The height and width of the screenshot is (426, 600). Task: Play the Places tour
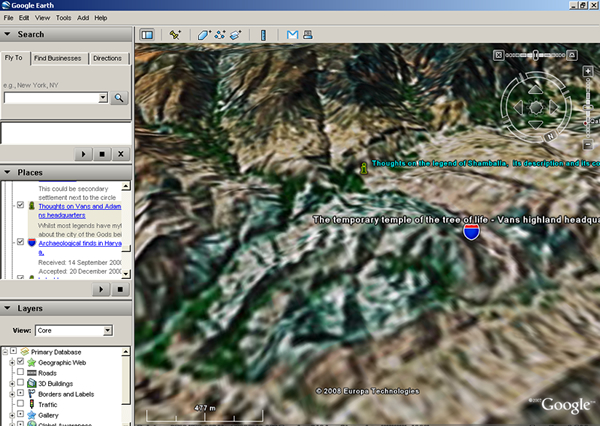101,289
